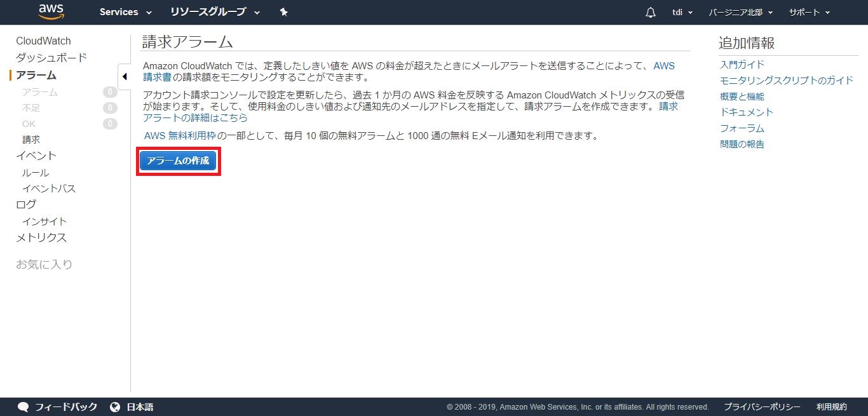This screenshot has width=868, height=416.
Task: Select ダッシュボード in the sidebar
Action: pyautogui.click(x=51, y=58)
